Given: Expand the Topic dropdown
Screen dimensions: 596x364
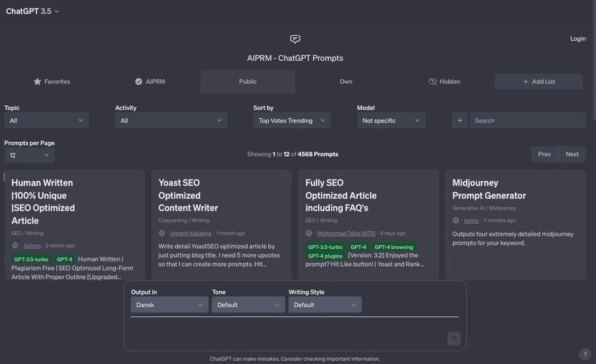Looking at the screenshot, I should coord(46,120).
